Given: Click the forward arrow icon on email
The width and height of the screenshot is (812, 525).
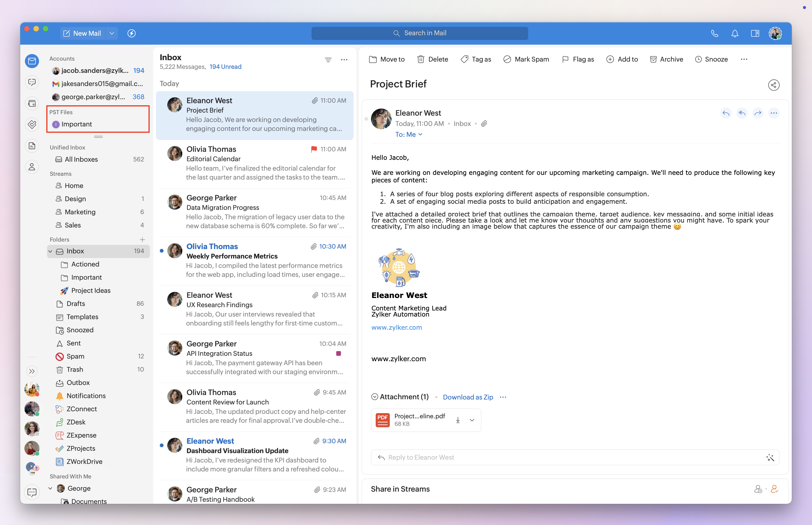Looking at the screenshot, I should point(758,113).
